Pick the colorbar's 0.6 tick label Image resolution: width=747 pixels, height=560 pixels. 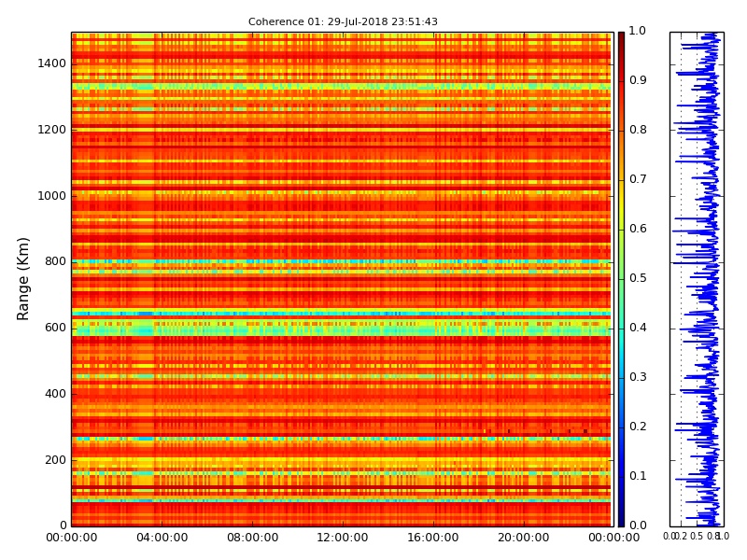click(638, 229)
